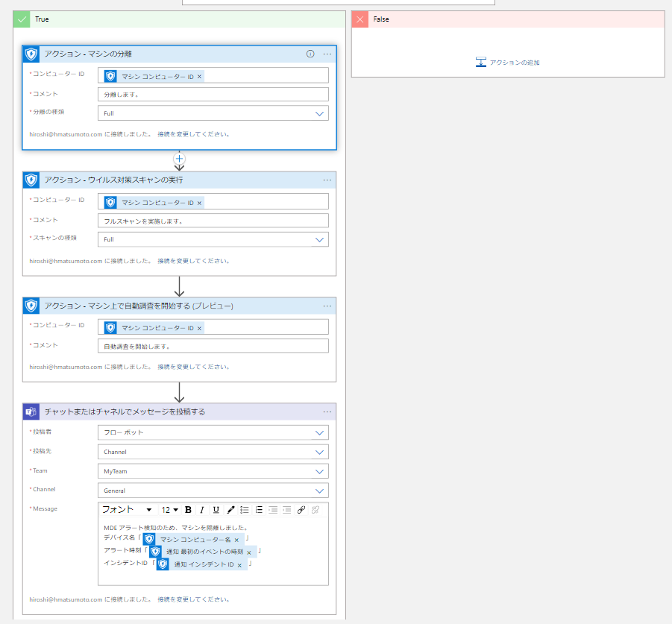Remove 通知 インシデント ID token from message
The height and width of the screenshot is (624, 672).
[x=239, y=565]
